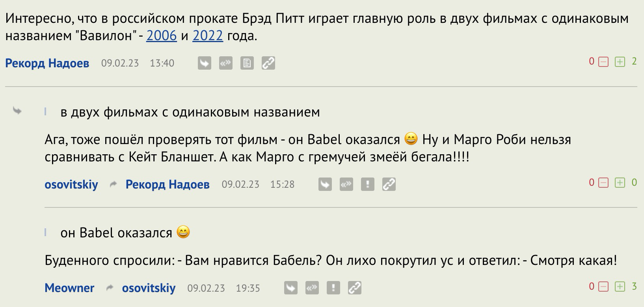Image resolution: width=644 pixels, height=307 pixels.
Task: Open osovitskiy profile from 15:28 comment
Action: (x=71, y=184)
